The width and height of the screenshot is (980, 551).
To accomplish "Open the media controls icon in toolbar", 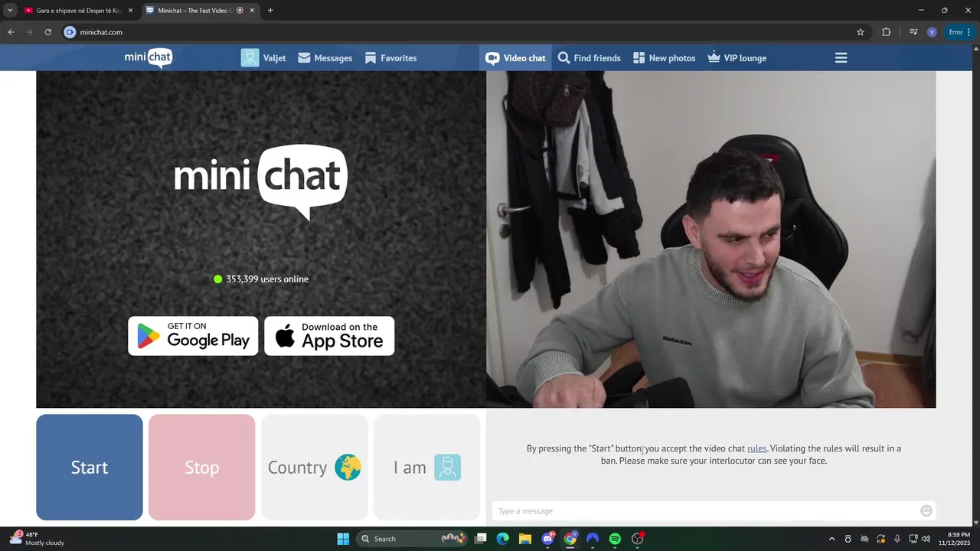I will (913, 32).
